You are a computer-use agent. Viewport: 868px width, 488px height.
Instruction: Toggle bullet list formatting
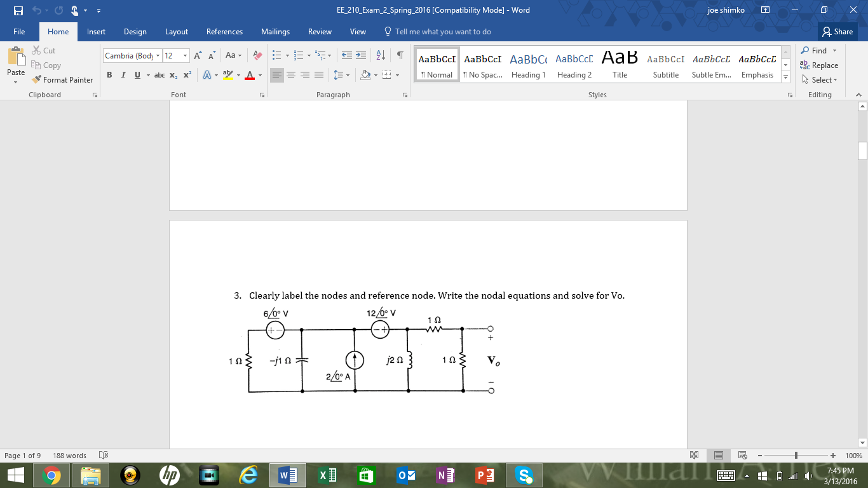pos(276,55)
